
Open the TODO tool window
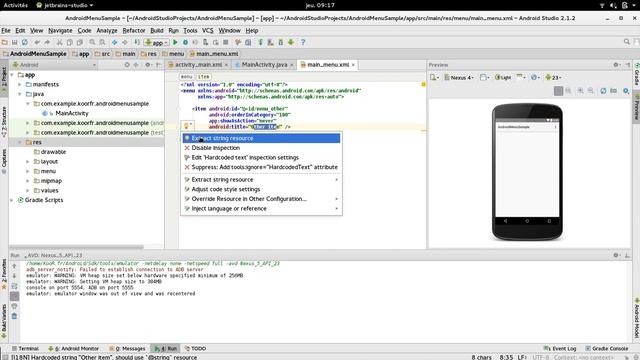(x=195, y=349)
